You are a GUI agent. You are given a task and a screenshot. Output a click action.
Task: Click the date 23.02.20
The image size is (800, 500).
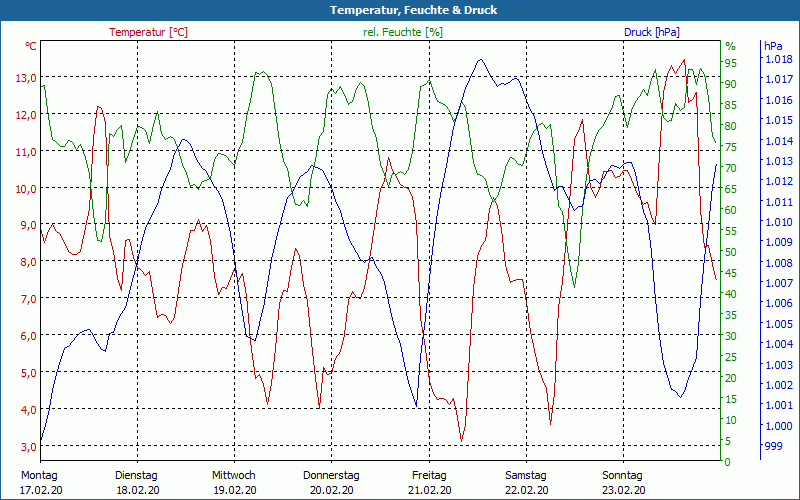click(x=623, y=490)
